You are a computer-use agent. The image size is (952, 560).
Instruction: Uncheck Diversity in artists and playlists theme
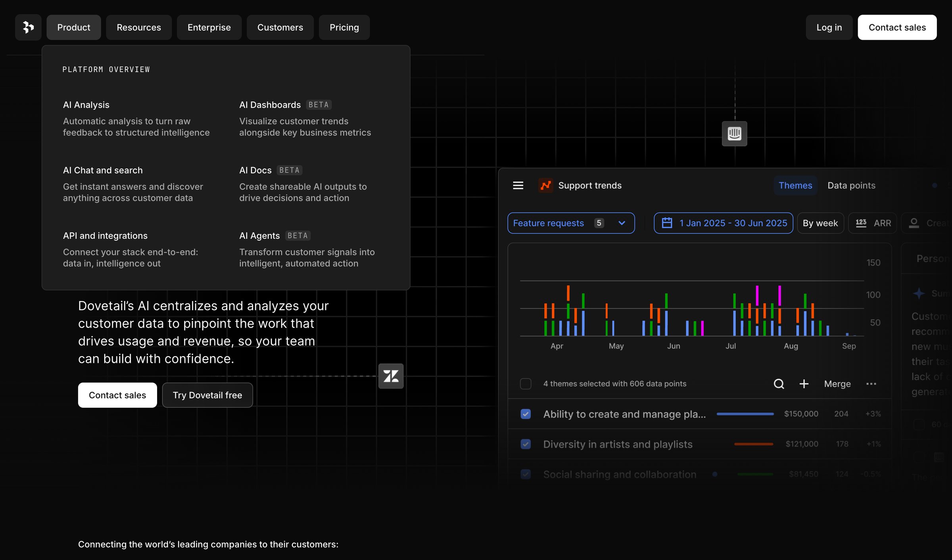[526, 444]
